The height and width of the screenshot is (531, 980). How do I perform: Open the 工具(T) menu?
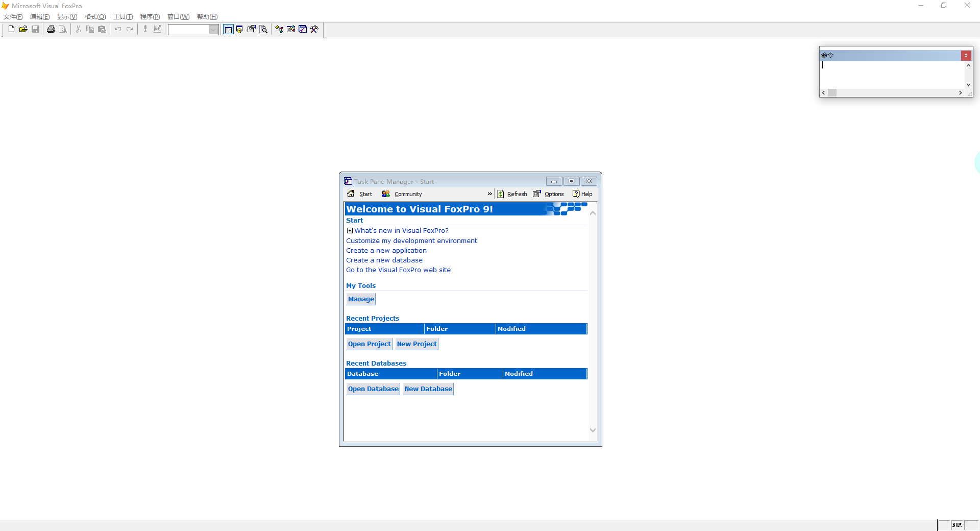(x=122, y=16)
